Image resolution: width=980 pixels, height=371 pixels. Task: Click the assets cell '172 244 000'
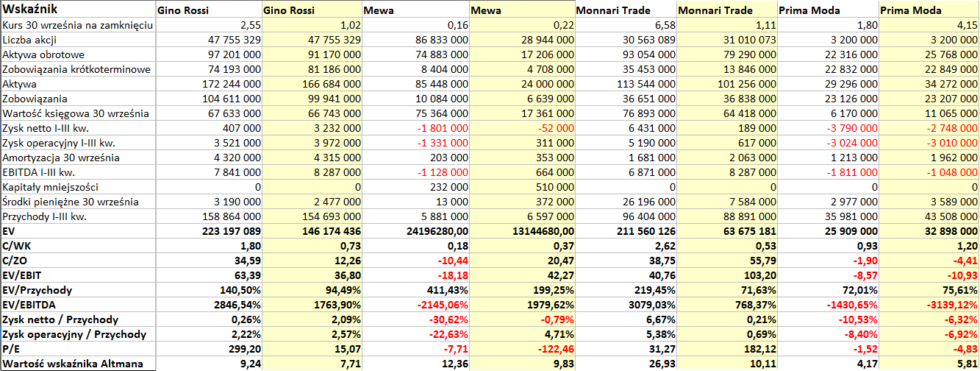coord(209,84)
